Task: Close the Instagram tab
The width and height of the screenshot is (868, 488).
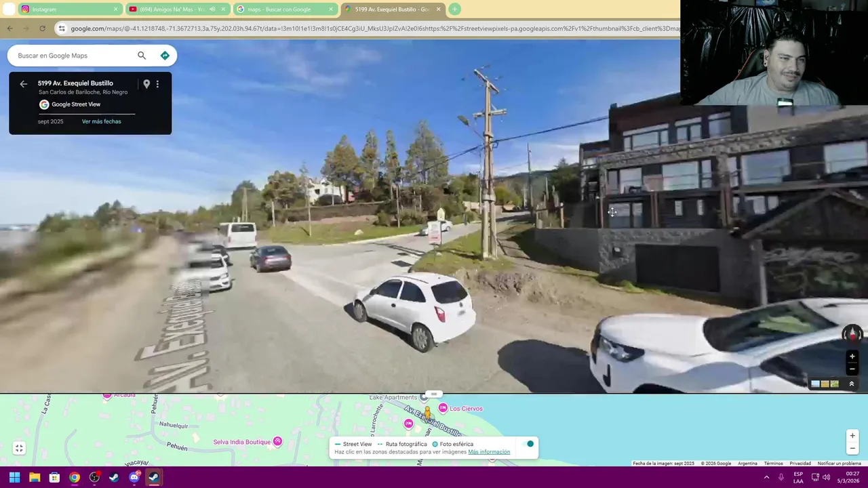Action: click(x=115, y=9)
